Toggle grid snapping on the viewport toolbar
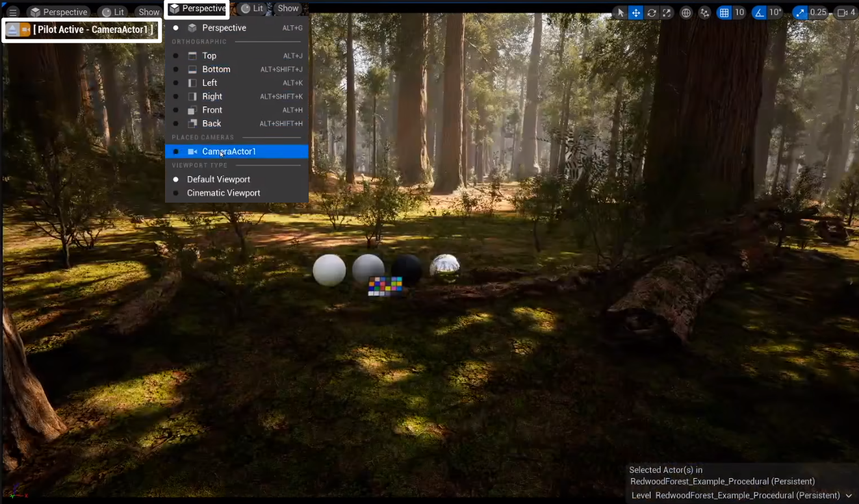This screenshot has width=859, height=504. click(x=724, y=12)
